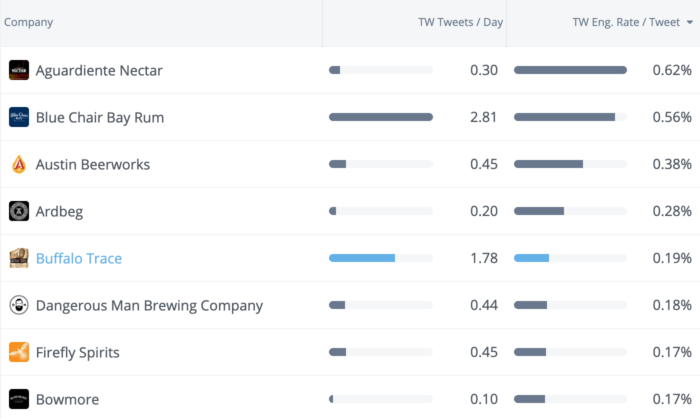Screen dimensions: 700x419
Task: Click the Austin Beerworks logo icon
Action: [19, 164]
